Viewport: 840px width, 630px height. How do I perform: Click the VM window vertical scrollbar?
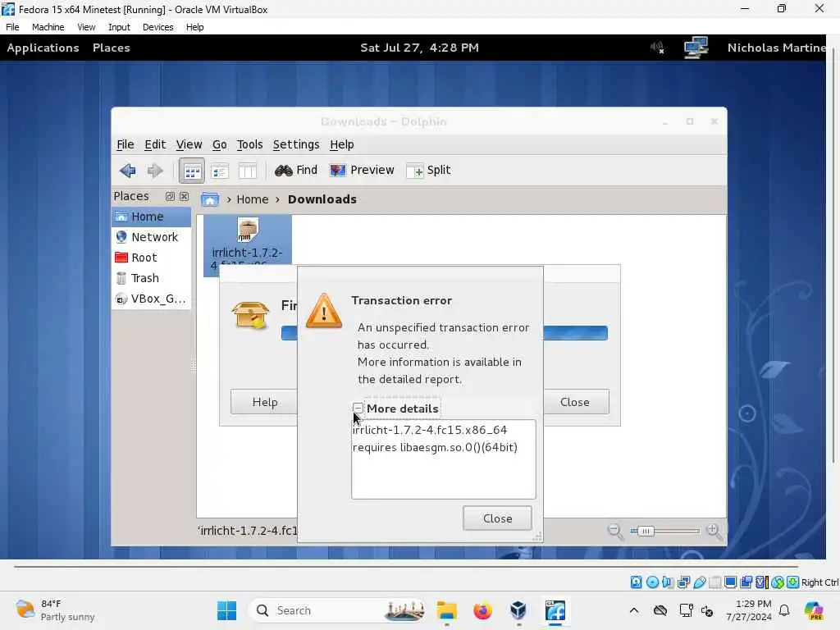click(x=833, y=254)
